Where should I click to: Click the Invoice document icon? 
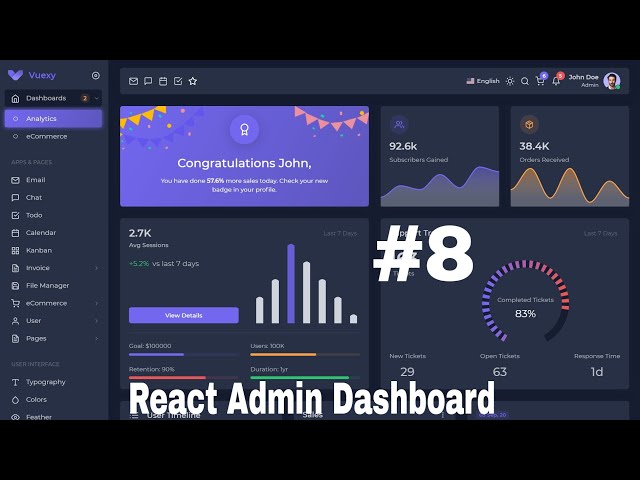[x=16, y=268]
